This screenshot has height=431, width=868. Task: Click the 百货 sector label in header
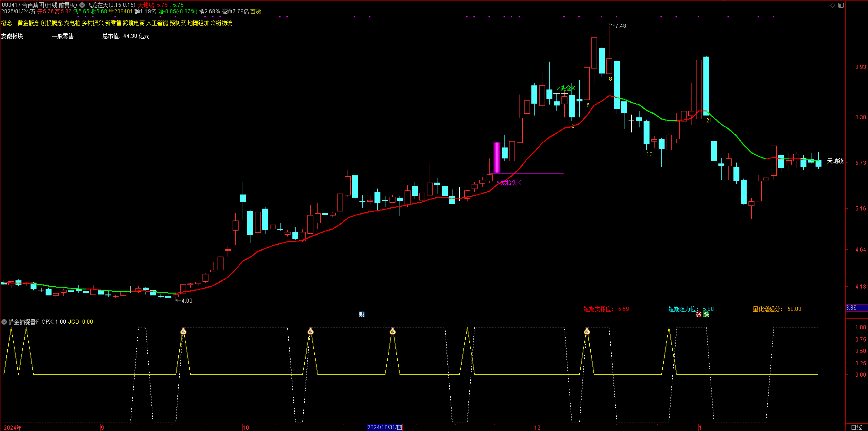255,11
